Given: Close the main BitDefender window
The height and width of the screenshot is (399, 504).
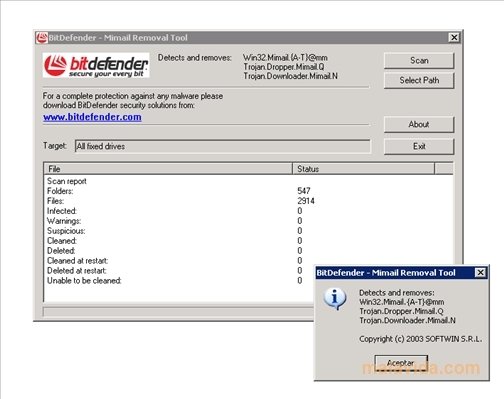Looking at the screenshot, I should (454, 37).
